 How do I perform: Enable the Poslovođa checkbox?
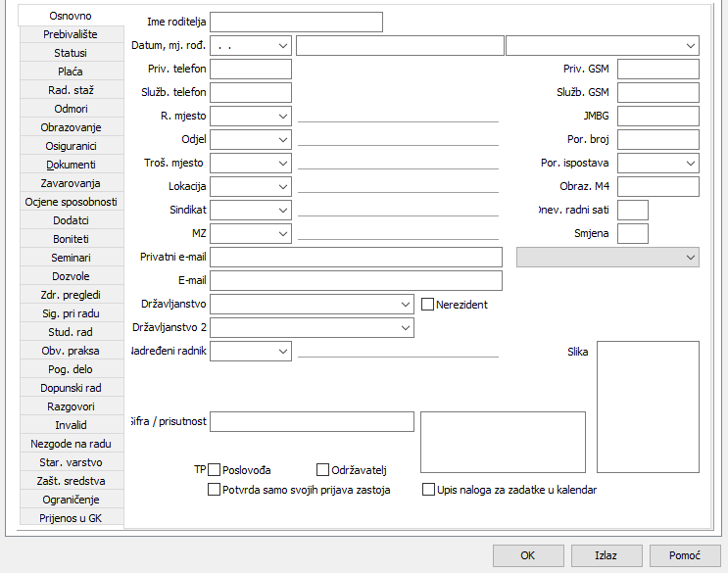(x=215, y=470)
